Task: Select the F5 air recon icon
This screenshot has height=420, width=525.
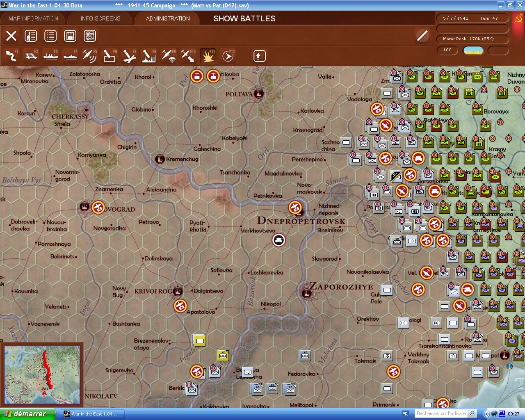Action: pos(90,56)
